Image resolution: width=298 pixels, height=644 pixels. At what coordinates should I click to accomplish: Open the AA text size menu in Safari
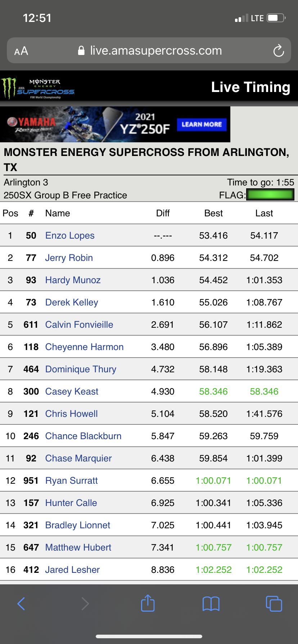[x=21, y=50]
